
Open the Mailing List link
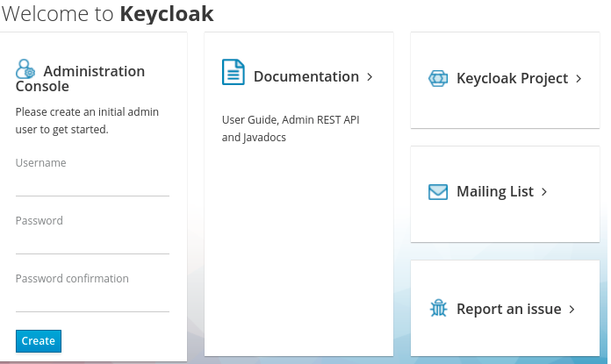point(495,191)
